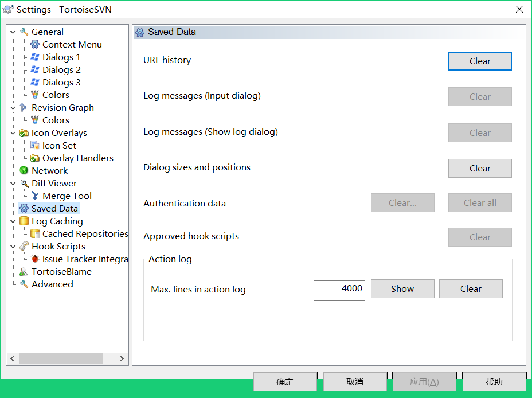Click the 确定 (OK) button
Screen dimensions: 532x398
pos(285,381)
